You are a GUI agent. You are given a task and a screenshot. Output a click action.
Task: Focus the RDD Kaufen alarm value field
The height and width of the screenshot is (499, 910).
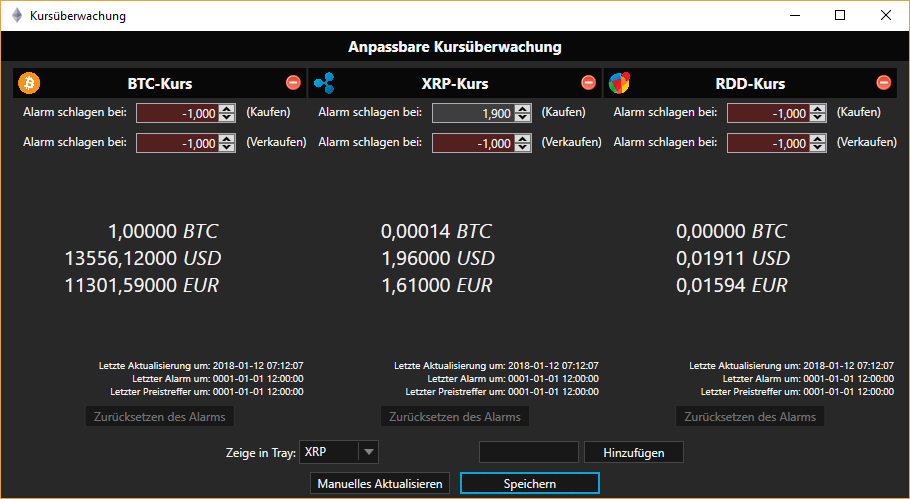click(x=768, y=113)
